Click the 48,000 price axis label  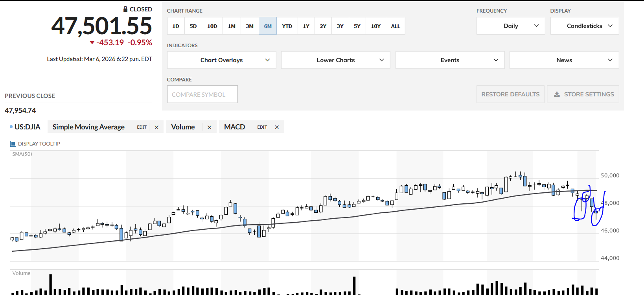pyautogui.click(x=610, y=203)
